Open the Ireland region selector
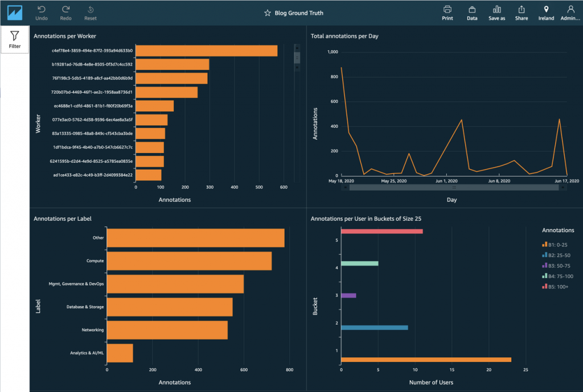 click(546, 13)
